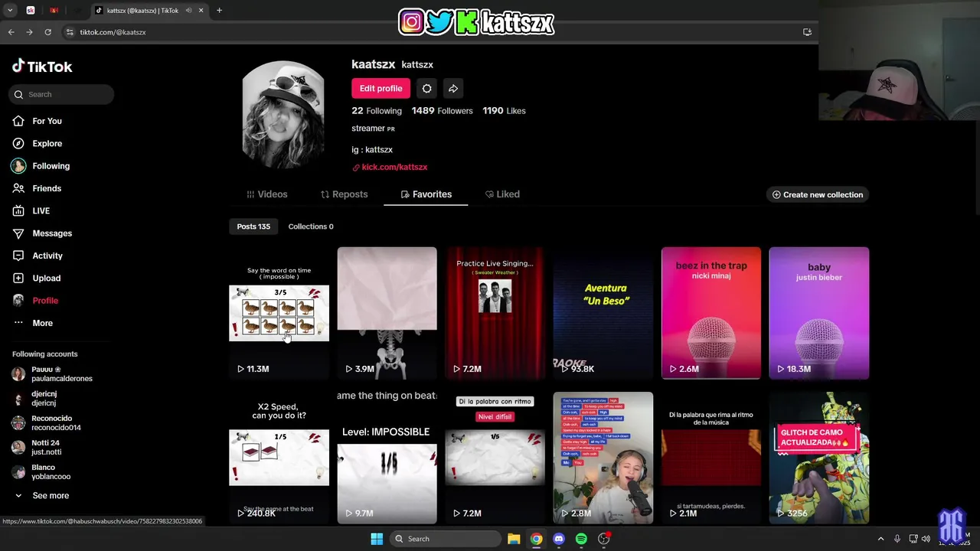Open the tab search dropdown arrow

tap(10, 11)
